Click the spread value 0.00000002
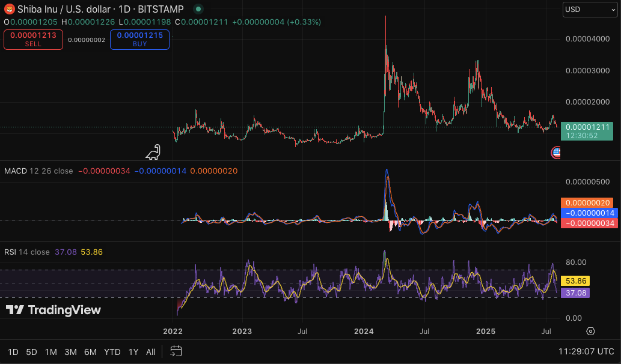621x364 pixels. [x=87, y=40]
